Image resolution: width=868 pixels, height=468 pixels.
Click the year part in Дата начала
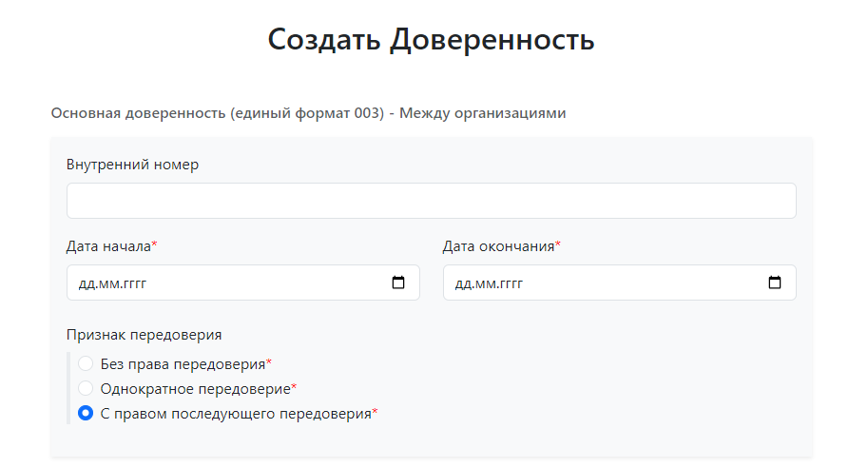coord(133,283)
